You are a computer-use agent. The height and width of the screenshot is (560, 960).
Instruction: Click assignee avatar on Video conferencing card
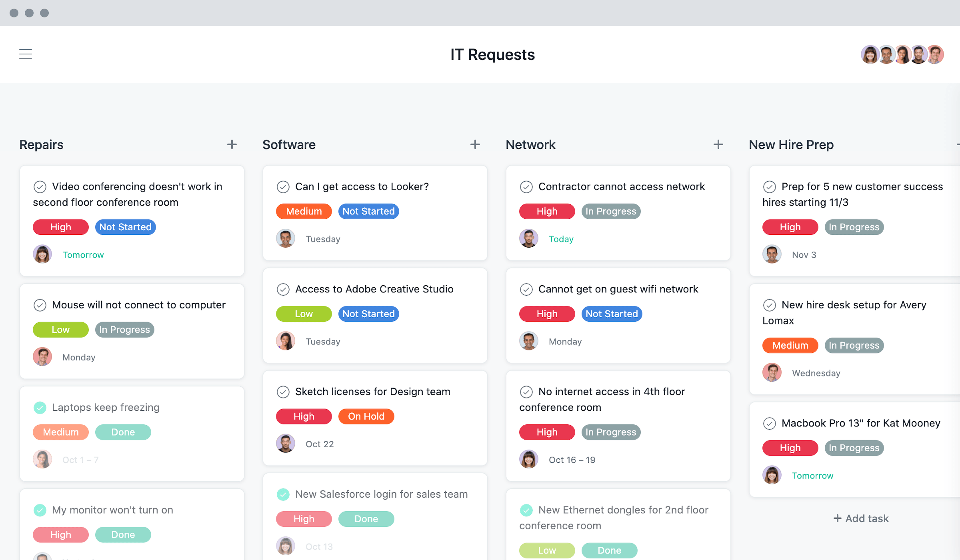coord(42,254)
